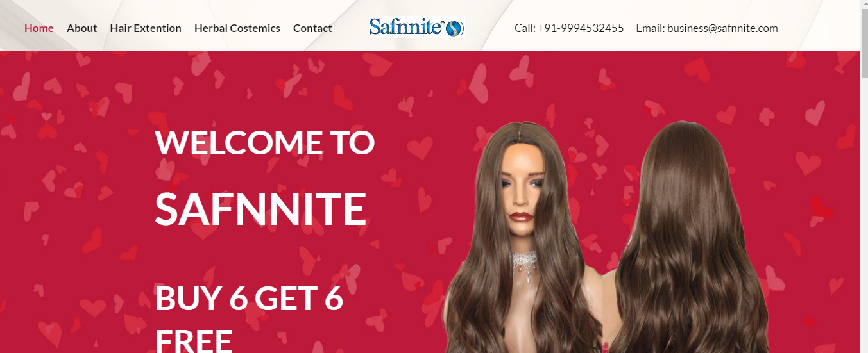
Task: Click the WELCOME TO heading text
Action: pyautogui.click(x=265, y=142)
